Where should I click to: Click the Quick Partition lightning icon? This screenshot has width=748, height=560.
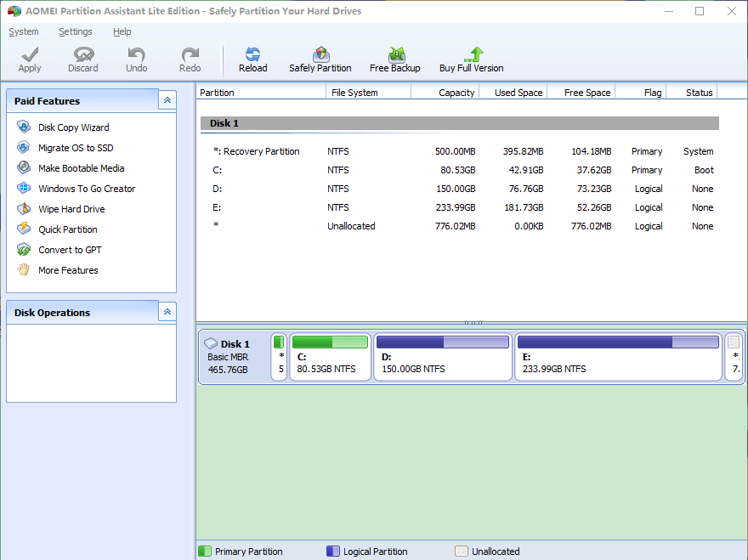24,229
